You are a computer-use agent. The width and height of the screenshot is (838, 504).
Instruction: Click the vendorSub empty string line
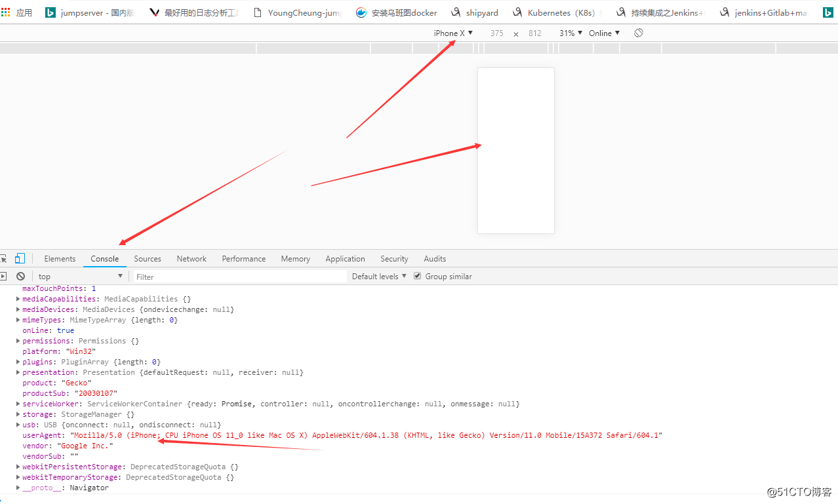click(50, 456)
